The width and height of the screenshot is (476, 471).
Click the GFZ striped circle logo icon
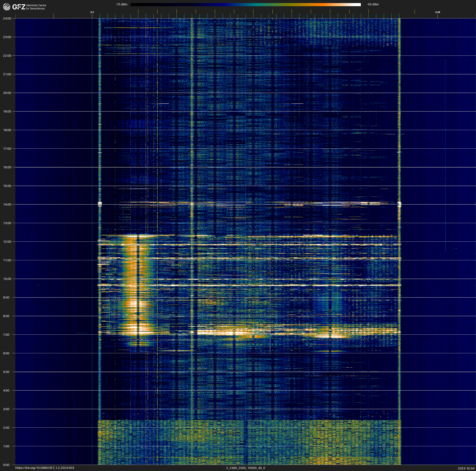click(7, 7)
